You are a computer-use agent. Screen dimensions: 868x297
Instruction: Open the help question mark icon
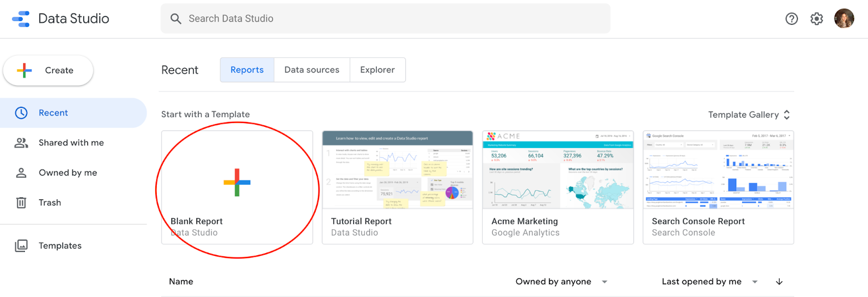[x=792, y=19]
